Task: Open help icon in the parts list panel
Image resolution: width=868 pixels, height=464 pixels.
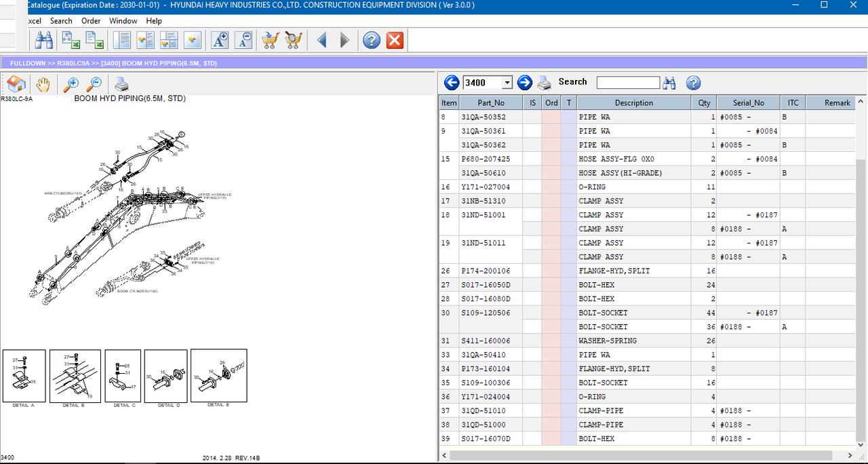Action: 693,83
